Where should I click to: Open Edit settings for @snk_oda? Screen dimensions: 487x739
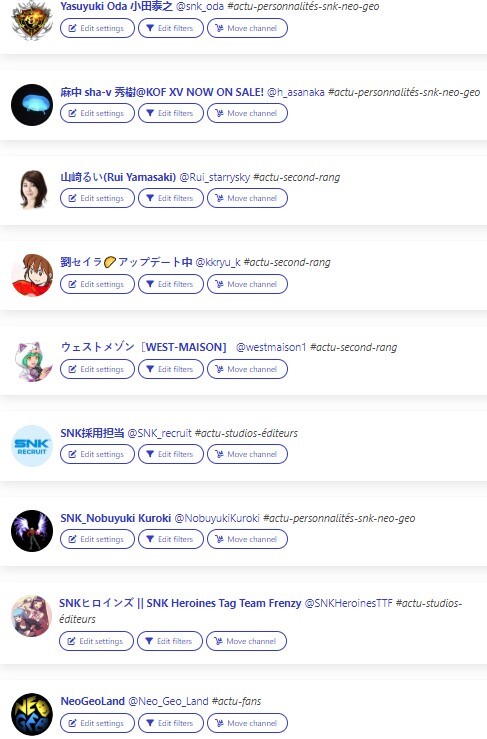tap(97, 28)
